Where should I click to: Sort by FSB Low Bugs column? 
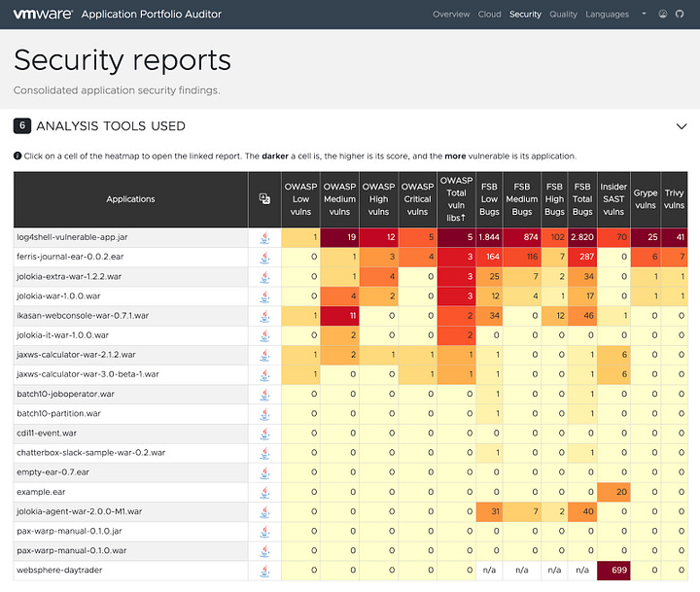point(489,199)
